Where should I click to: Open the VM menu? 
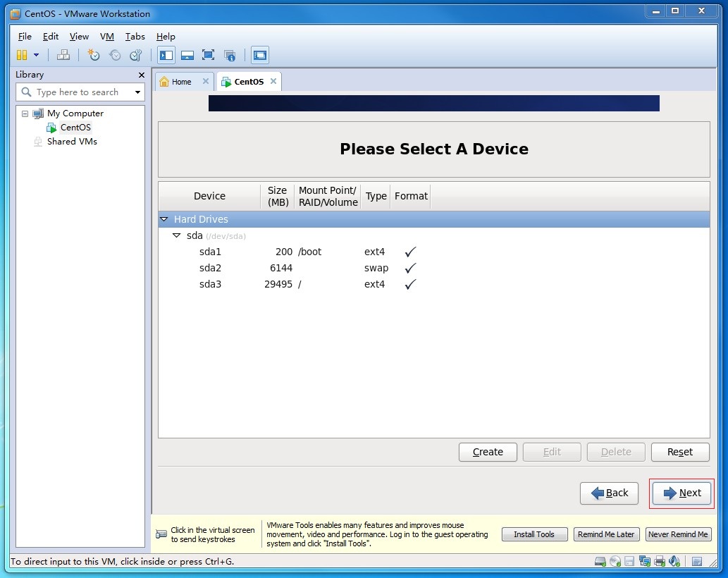tap(106, 37)
